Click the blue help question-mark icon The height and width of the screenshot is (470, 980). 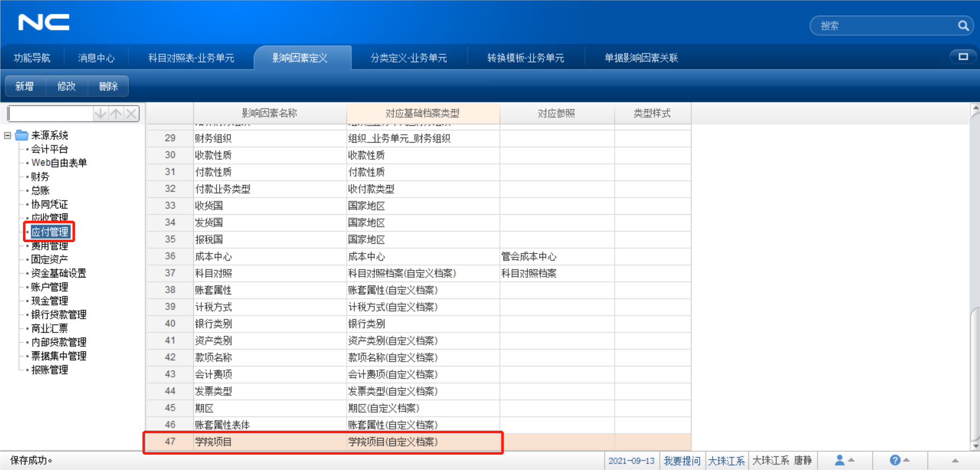click(896, 459)
